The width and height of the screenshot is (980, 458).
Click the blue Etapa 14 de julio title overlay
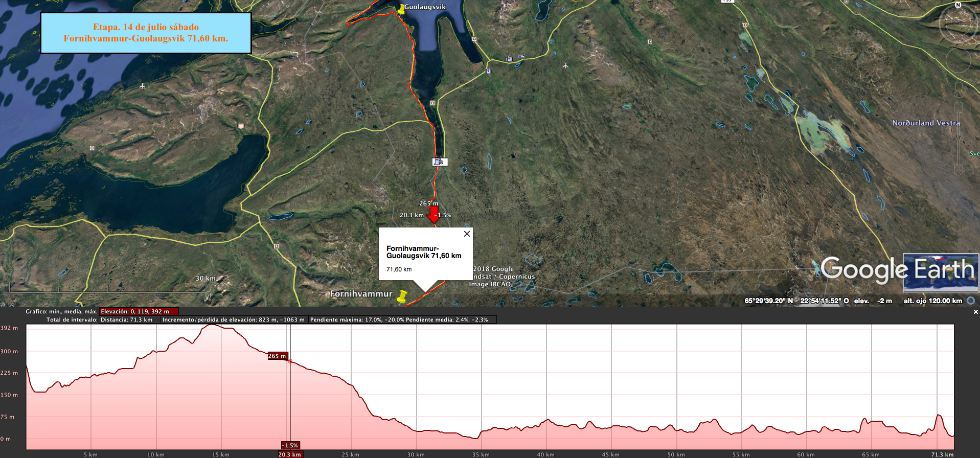click(x=146, y=33)
